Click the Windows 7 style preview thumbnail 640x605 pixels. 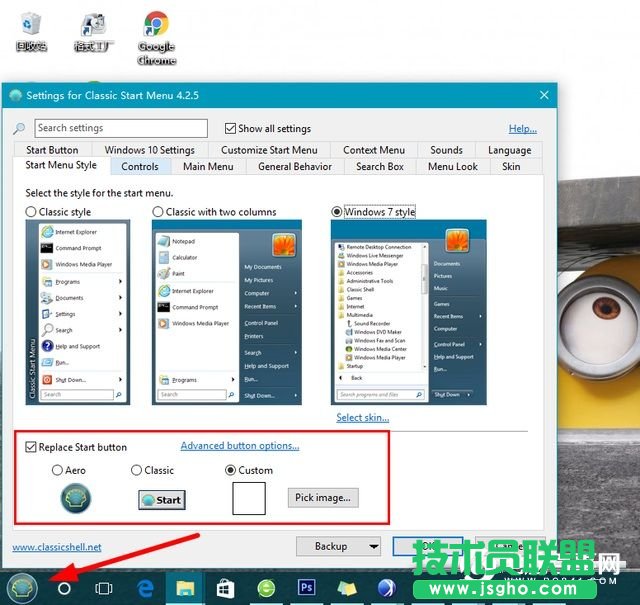pos(409,312)
